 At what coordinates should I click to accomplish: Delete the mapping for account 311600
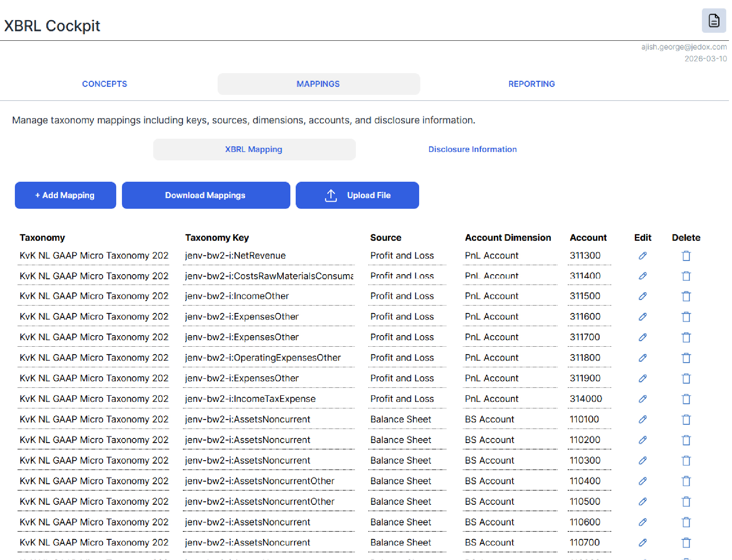(686, 317)
